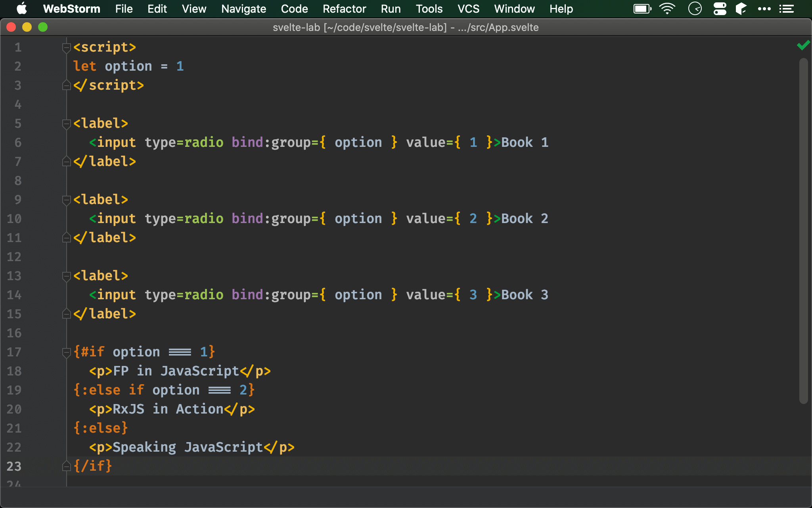Open the Edit menu

tap(157, 9)
